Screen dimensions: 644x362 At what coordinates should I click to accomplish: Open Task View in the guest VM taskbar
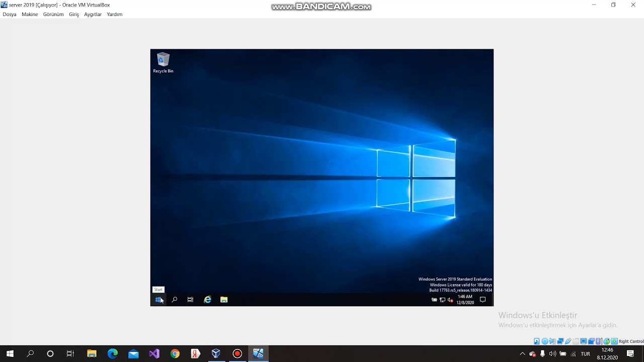click(190, 300)
